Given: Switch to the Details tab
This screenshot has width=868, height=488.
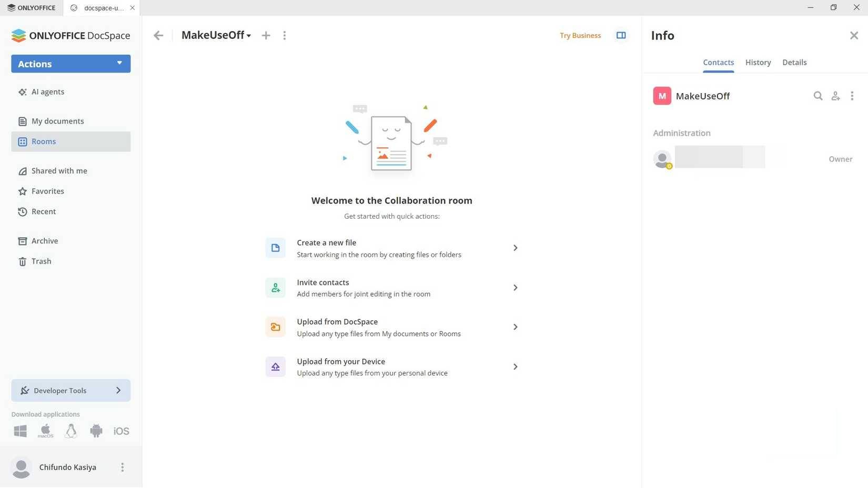Looking at the screenshot, I should coord(794,63).
